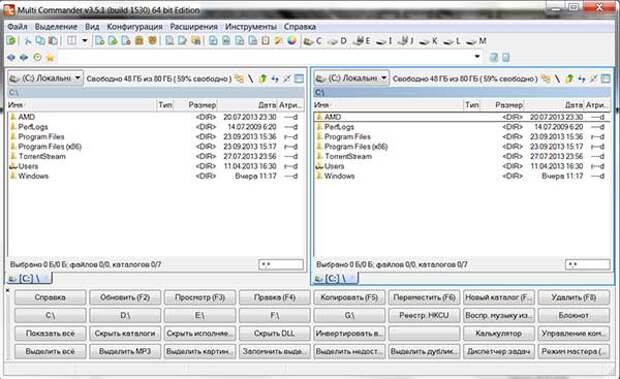The width and height of the screenshot is (620, 379).
Task: Click the forward navigation arrow
Action: pyautogui.click(x=24, y=57)
